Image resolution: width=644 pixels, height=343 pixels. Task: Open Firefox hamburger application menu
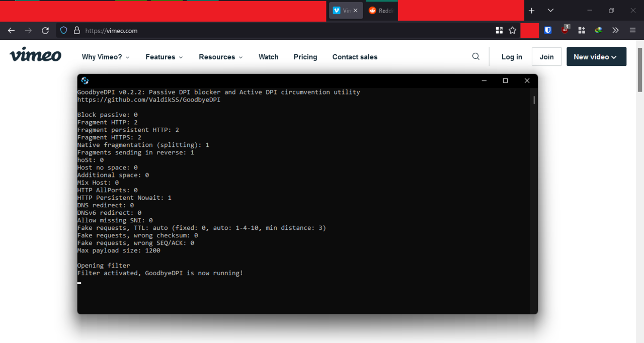[x=632, y=31]
